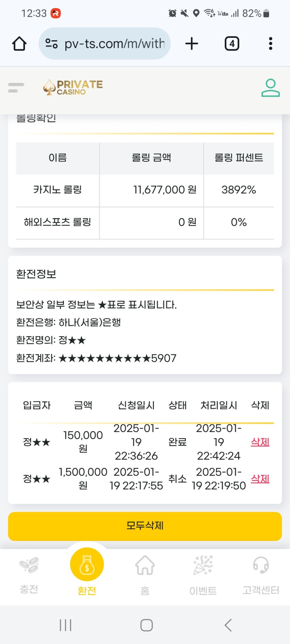This screenshot has height=644, width=290.
Task: Open the hamburger side menu
Action: point(16,87)
